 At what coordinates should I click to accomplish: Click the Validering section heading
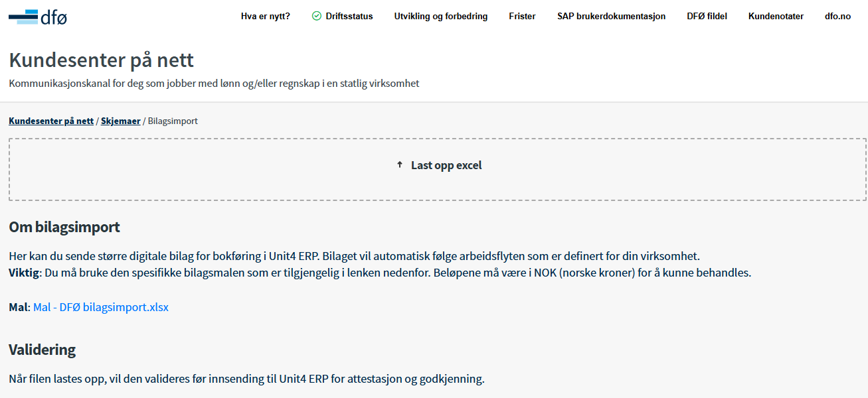point(43,349)
